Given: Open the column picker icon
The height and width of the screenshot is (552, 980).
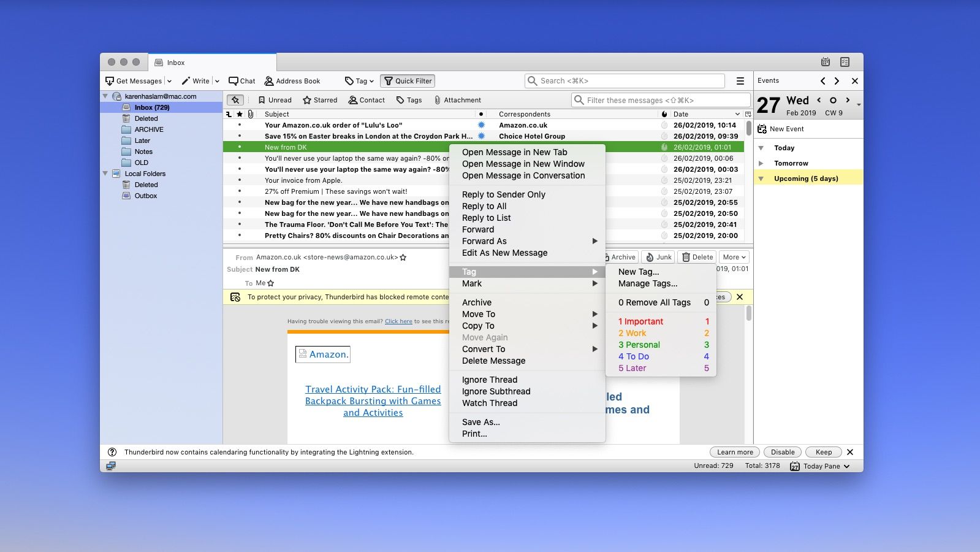Looking at the screenshot, I should click(748, 114).
